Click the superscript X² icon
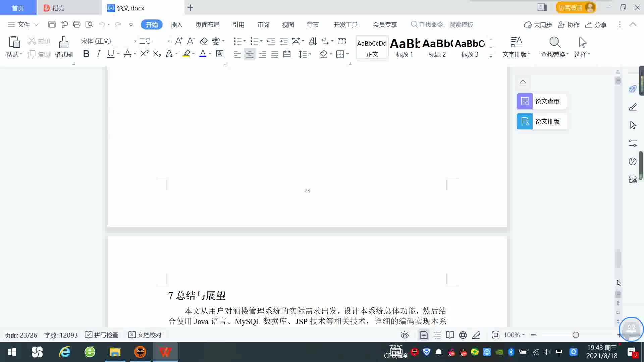Viewport: 644px width, 362px height. point(144,54)
